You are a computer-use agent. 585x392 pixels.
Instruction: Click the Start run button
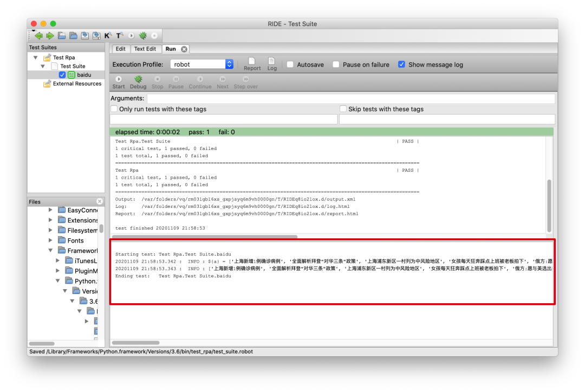tap(119, 82)
